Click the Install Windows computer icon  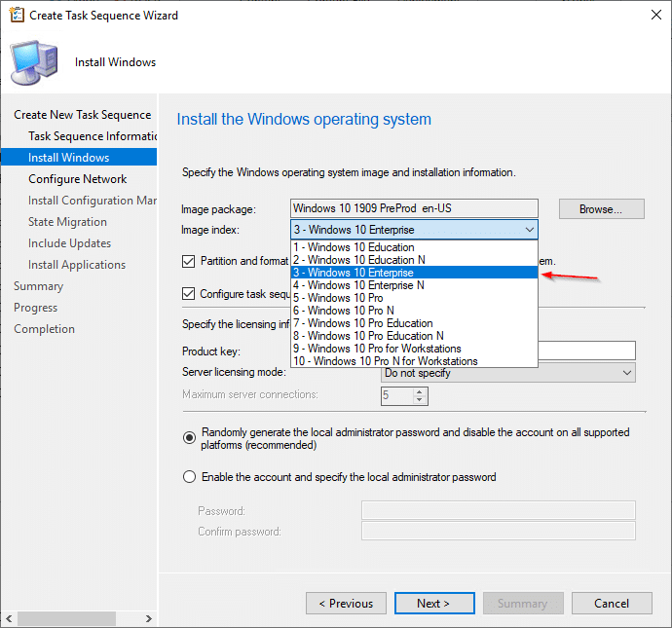[34, 62]
